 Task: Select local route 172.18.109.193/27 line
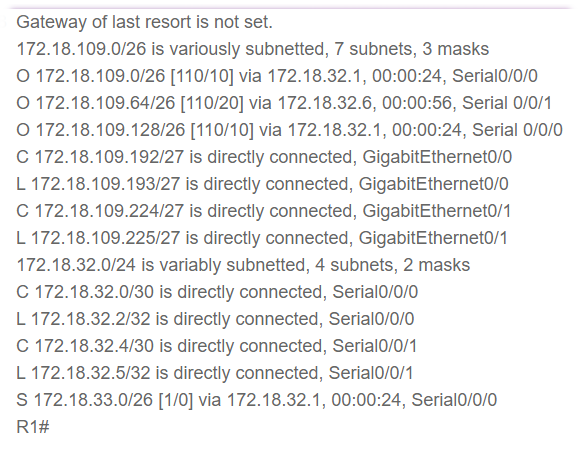point(262,184)
